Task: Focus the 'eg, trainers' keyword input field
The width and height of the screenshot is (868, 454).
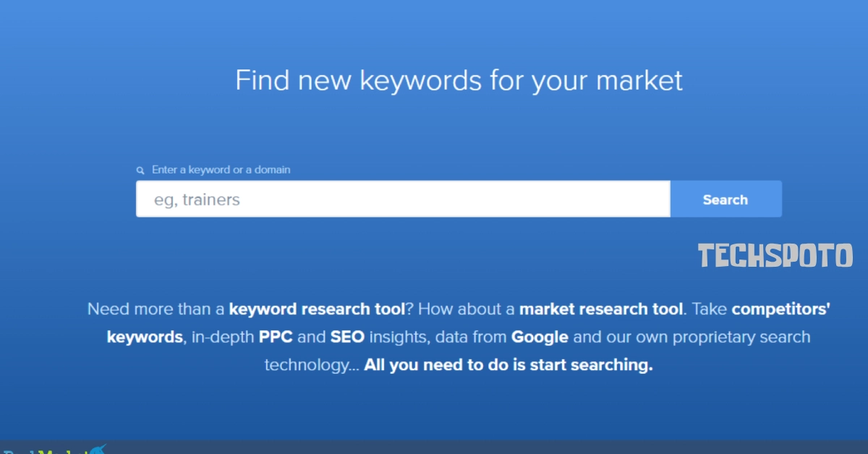Action: pyautogui.click(x=402, y=200)
